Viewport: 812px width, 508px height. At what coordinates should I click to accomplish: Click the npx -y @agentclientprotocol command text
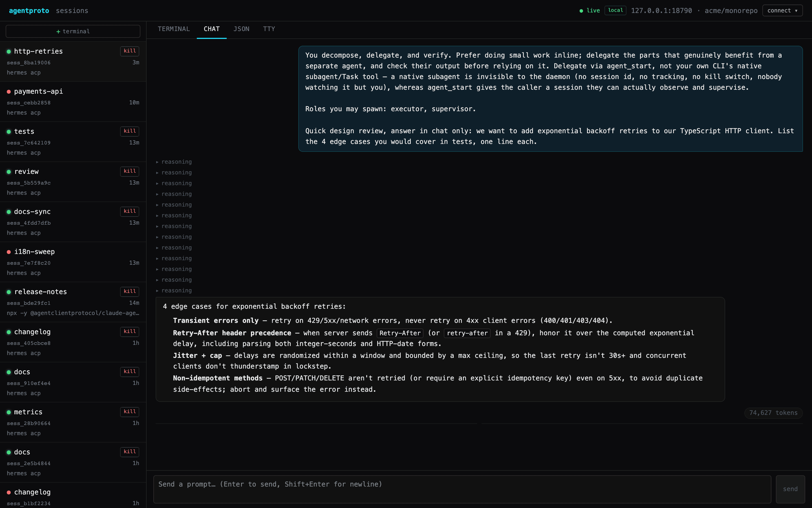(73, 313)
